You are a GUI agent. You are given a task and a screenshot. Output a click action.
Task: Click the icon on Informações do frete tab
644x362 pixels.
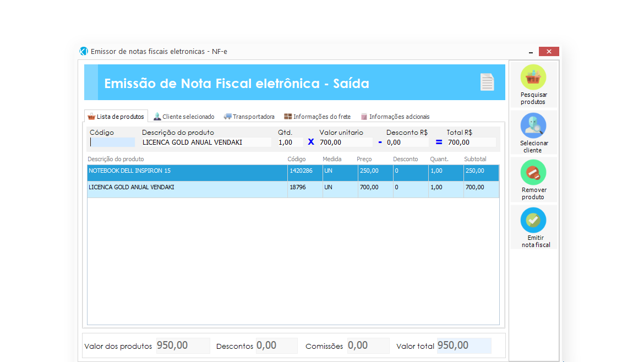(287, 116)
